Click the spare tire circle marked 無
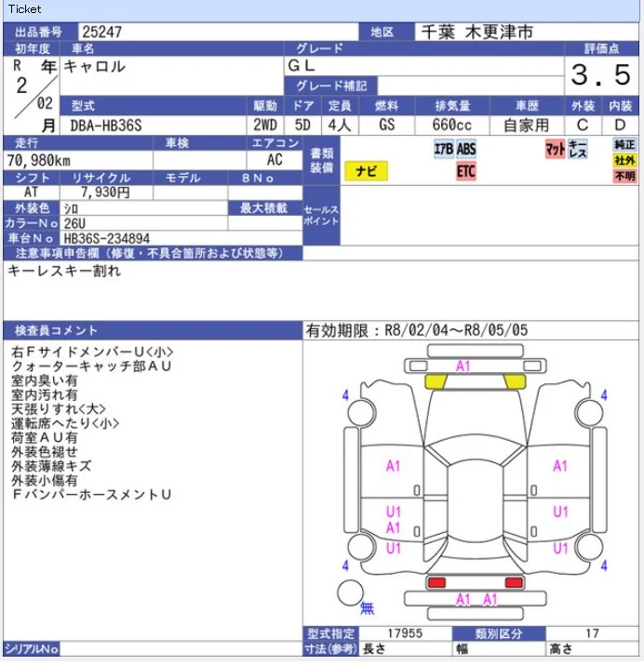 point(351,592)
